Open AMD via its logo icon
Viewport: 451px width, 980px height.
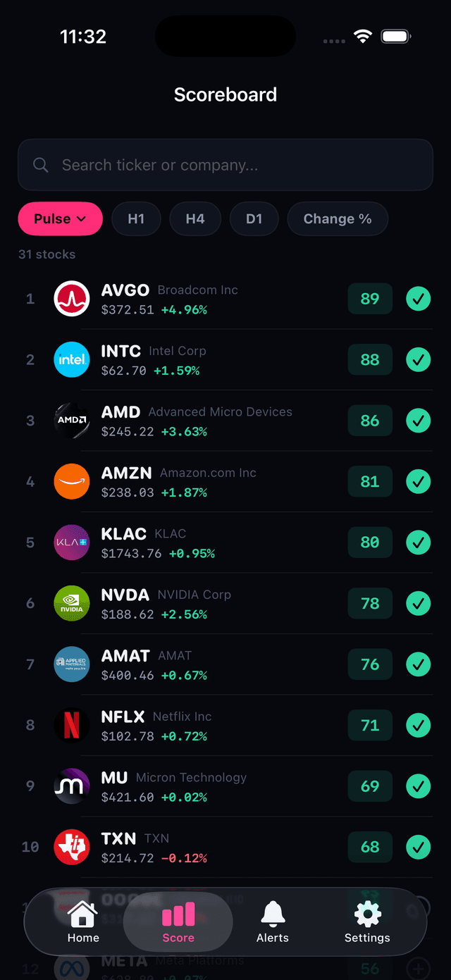click(x=71, y=421)
